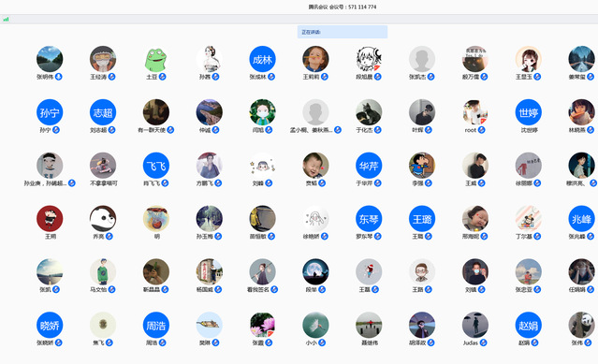Click the green network signal strength icon
The width and height of the screenshot is (598, 364).
6,19
